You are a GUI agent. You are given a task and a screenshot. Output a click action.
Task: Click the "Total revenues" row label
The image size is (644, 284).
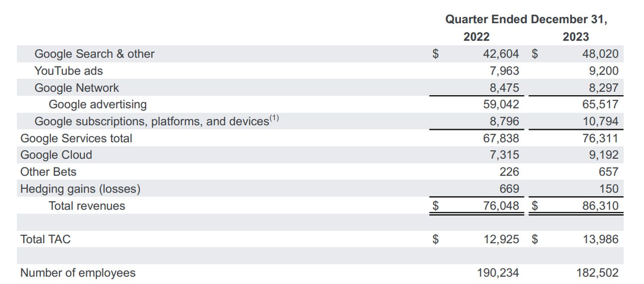pyautogui.click(x=87, y=206)
